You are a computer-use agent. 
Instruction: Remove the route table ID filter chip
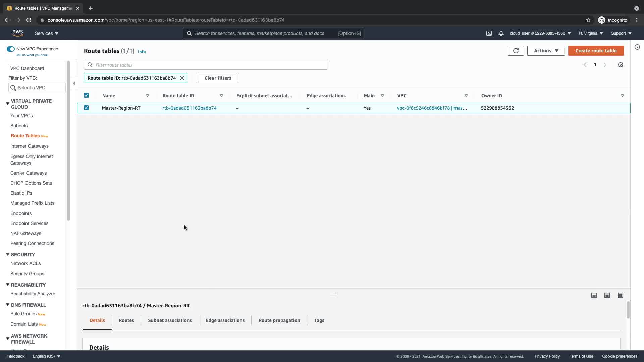click(x=182, y=78)
